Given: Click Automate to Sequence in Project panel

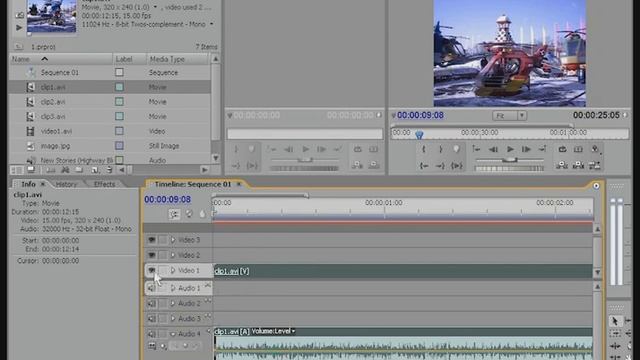Looking at the screenshot, I should click(x=51, y=170).
